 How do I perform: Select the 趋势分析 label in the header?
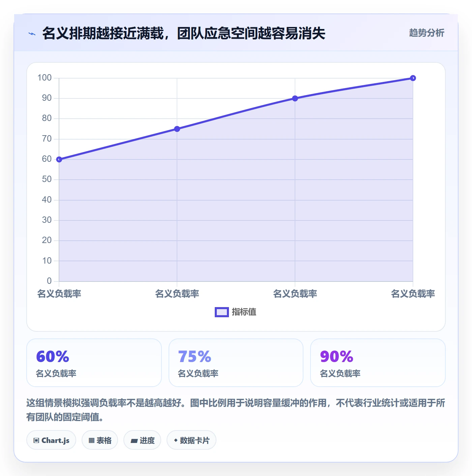tap(426, 33)
